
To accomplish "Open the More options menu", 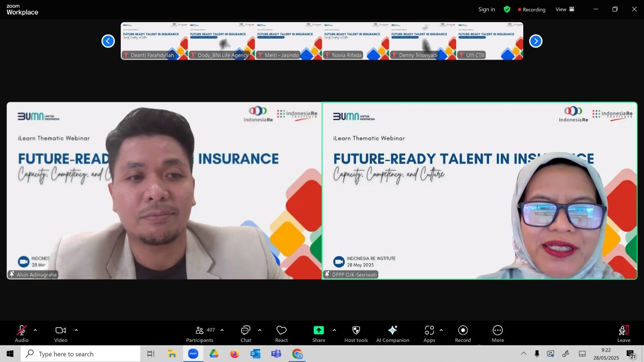I will (498, 333).
